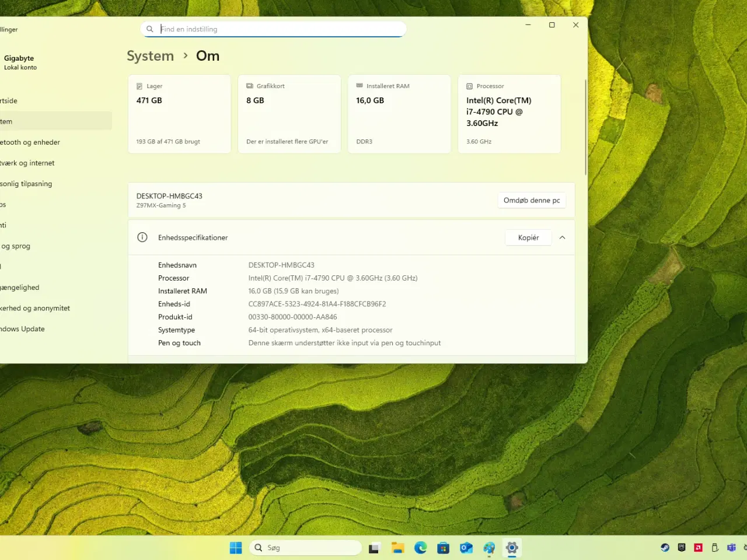
Task: Open Task View on the taskbar
Action: pos(374,548)
